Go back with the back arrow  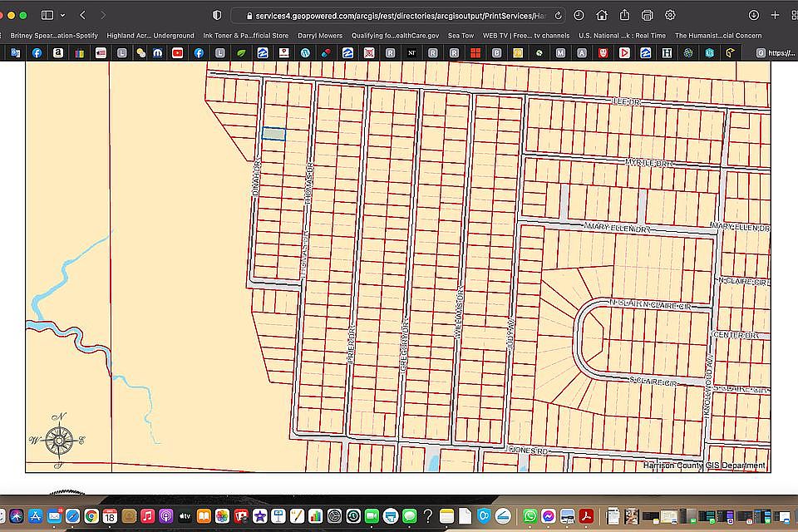pos(83,15)
